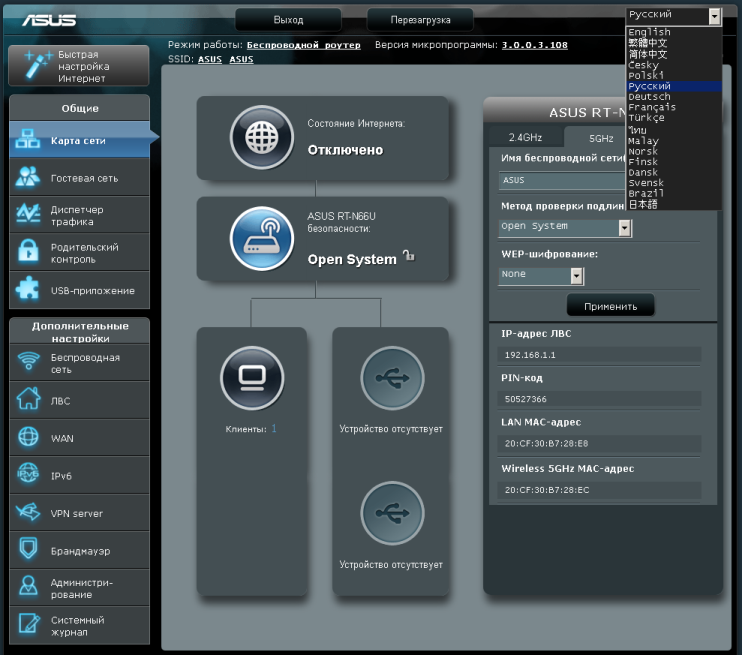Click the Internet status globe icon
Image resolution: width=742 pixels, height=655 pixels.
pos(262,137)
